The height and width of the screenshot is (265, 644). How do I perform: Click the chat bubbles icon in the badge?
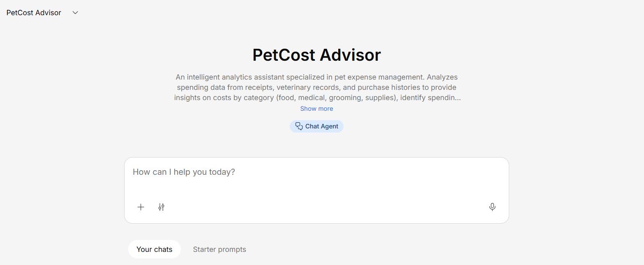(x=299, y=126)
